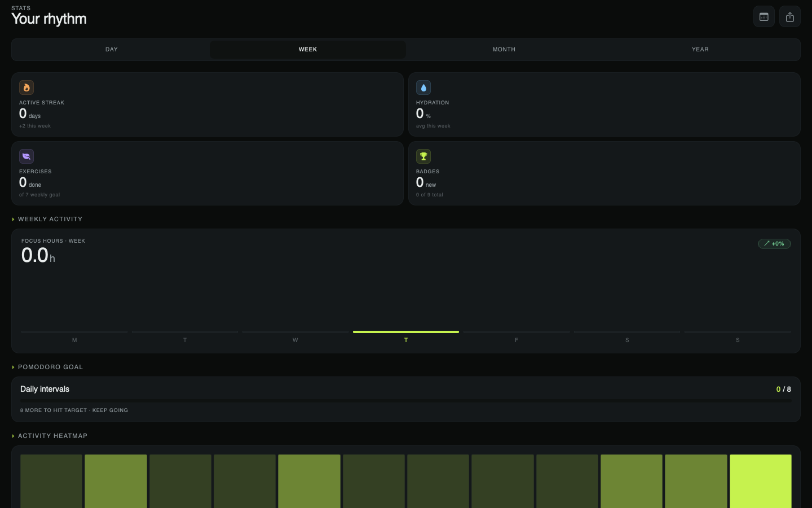Switch to the Day tab
Screen dimensions: 812x508
click(112, 50)
